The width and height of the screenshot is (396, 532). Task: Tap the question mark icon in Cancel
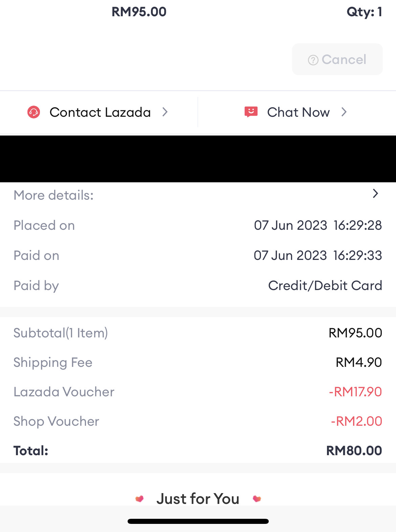(313, 60)
